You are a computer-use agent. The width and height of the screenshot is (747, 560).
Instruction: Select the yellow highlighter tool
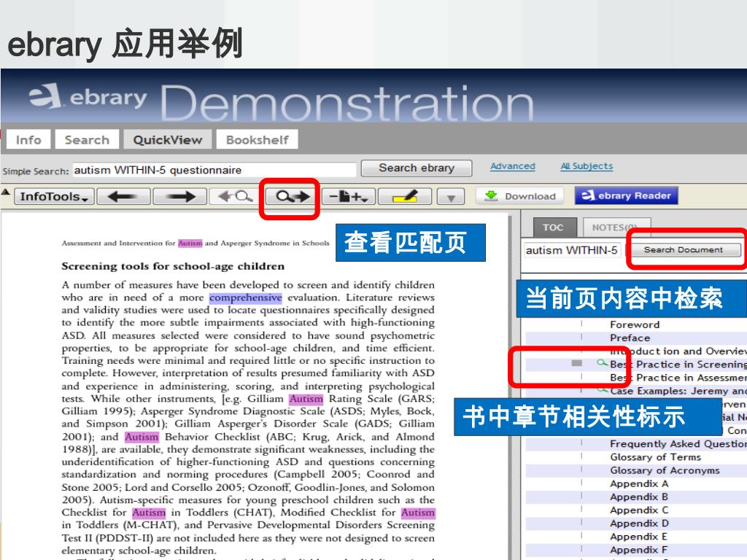pos(404,196)
